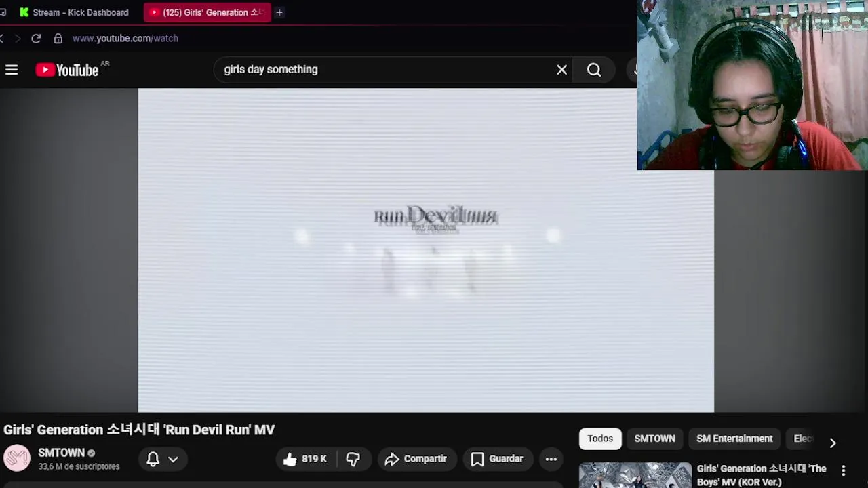This screenshot has height=488, width=868.
Task: Go forward with the browser arrow
Action: coord(18,39)
